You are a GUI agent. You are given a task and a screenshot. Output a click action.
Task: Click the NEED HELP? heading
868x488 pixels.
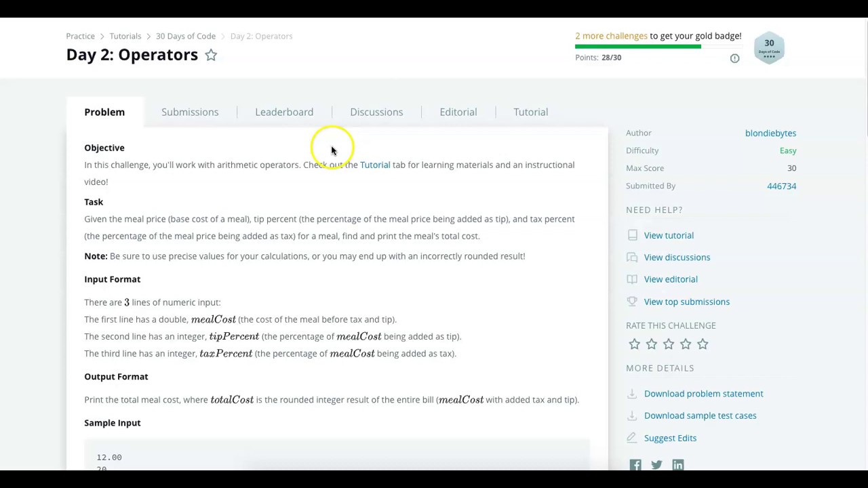[x=654, y=210]
